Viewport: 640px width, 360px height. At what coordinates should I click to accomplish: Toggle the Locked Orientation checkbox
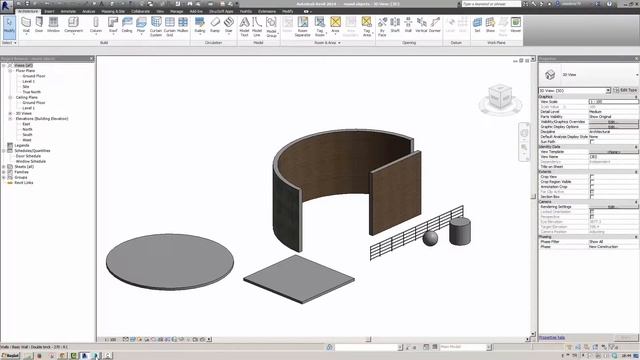coord(592,212)
